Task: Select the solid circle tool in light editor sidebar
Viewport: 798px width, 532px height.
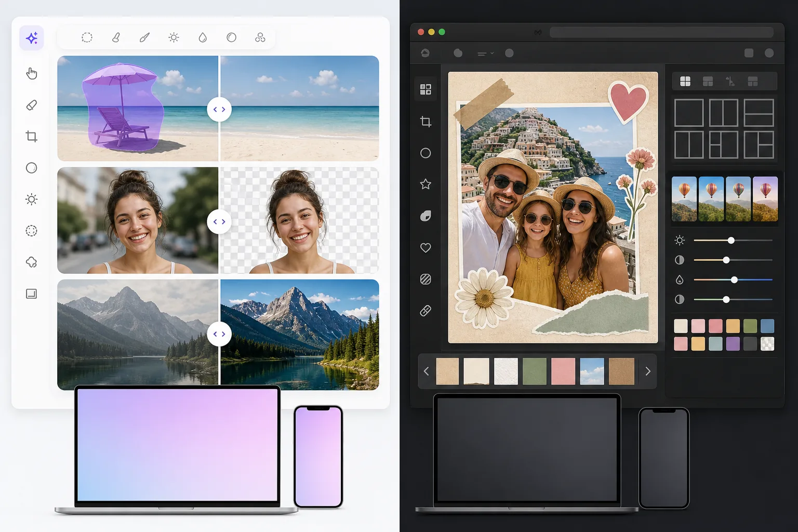Action: coord(32,168)
